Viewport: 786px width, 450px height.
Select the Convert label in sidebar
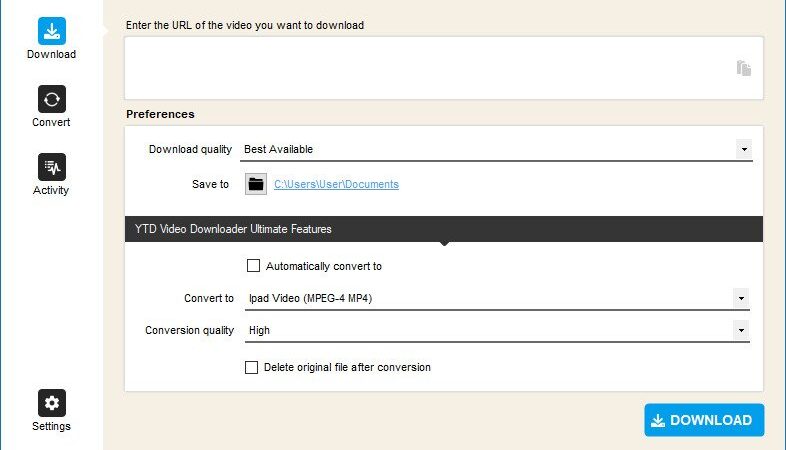51,122
